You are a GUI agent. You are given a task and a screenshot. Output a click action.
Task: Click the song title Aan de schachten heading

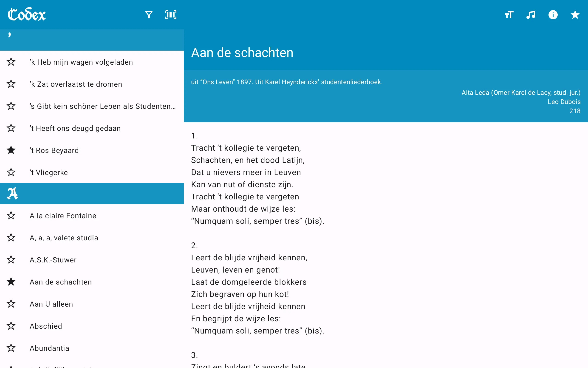(x=242, y=53)
